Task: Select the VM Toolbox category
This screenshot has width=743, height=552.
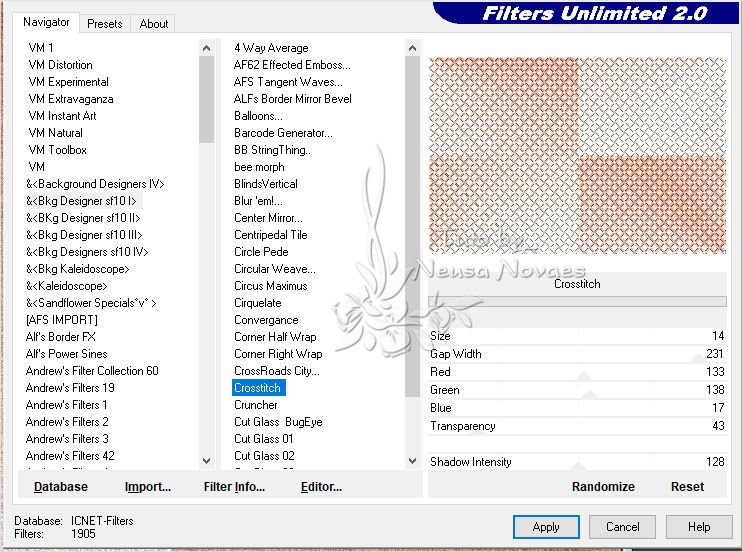Action: [x=57, y=150]
